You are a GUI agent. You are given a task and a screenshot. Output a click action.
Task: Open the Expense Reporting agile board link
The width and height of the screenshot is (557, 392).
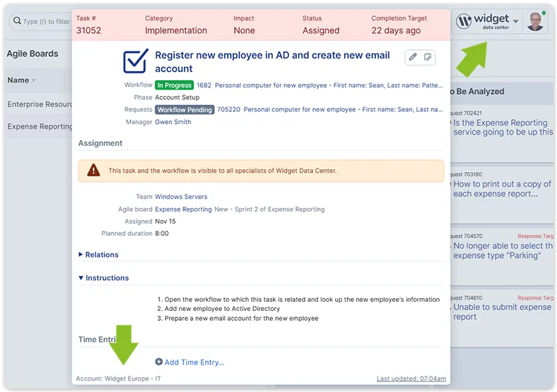click(183, 209)
